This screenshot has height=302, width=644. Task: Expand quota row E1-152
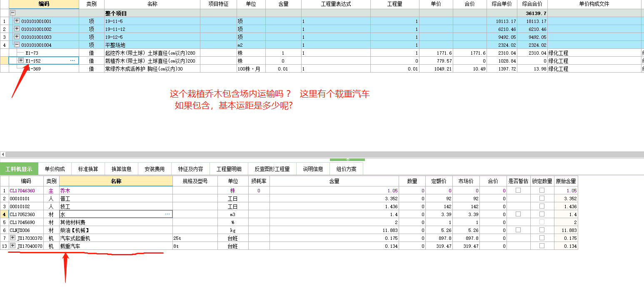tap(21, 60)
